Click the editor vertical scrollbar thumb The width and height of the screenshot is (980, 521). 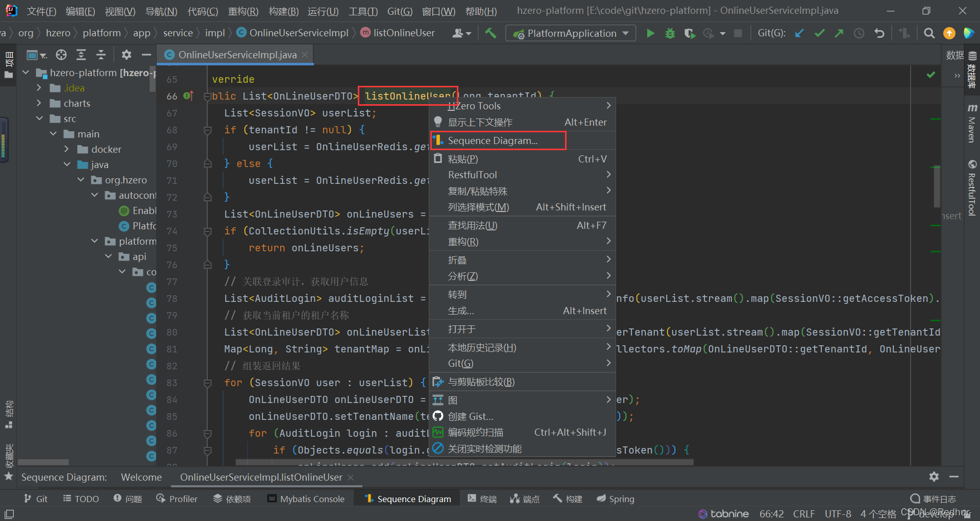click(x=937, y=186)
